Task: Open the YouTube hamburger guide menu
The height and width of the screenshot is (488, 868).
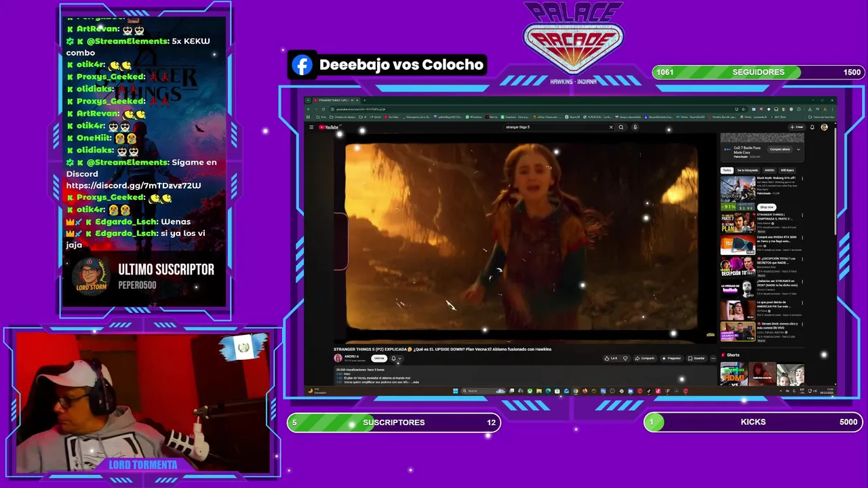Action: [311, 127]
